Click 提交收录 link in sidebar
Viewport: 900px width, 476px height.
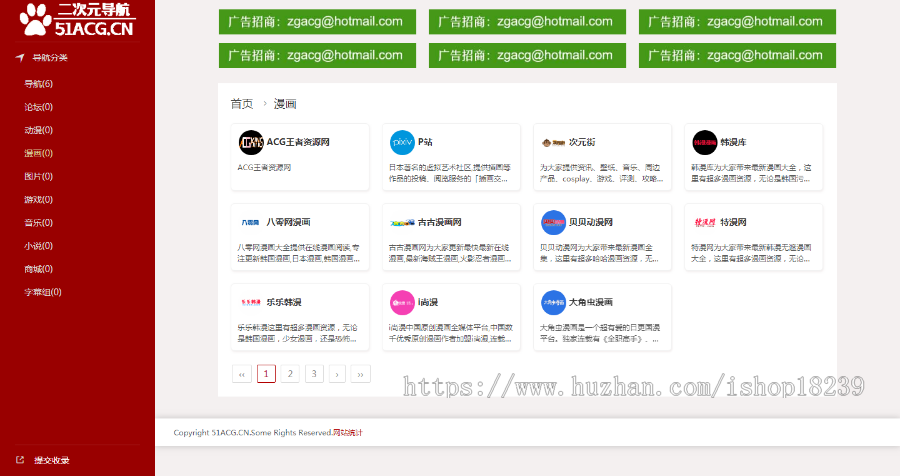coord(52,460)
